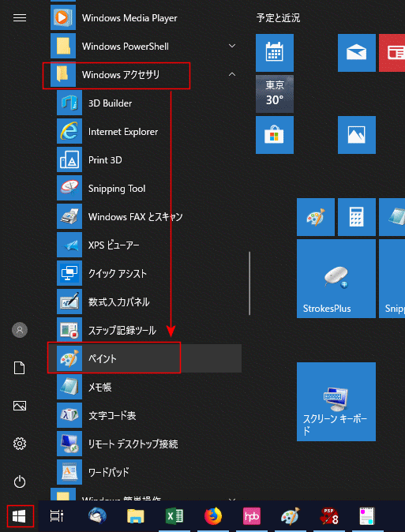Click the Power button in Start sidebar
Viewport: 405px width, 532px height.
(x=20, y=481)
